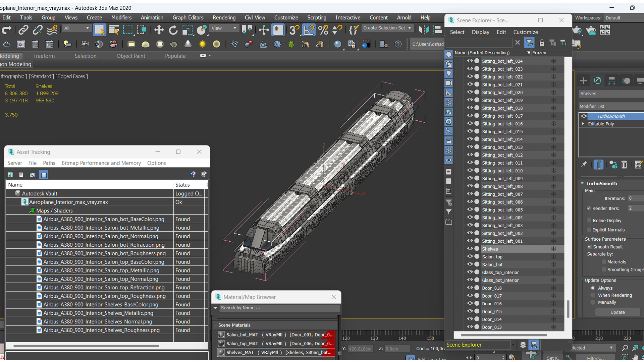Click the Sun light icon
The width and height of the screenshot is (644, 362).
(x=202, y=44)
